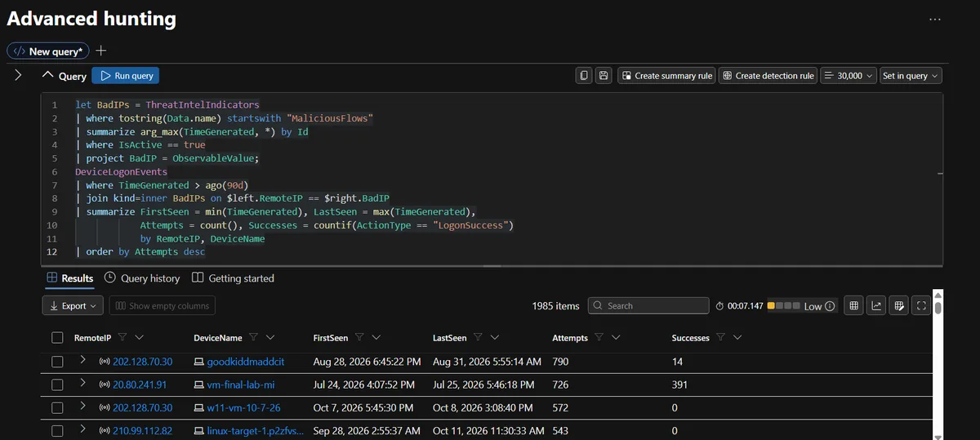Click the computer icon beside vm-final-lab-mi

click(x=199, y=384)
